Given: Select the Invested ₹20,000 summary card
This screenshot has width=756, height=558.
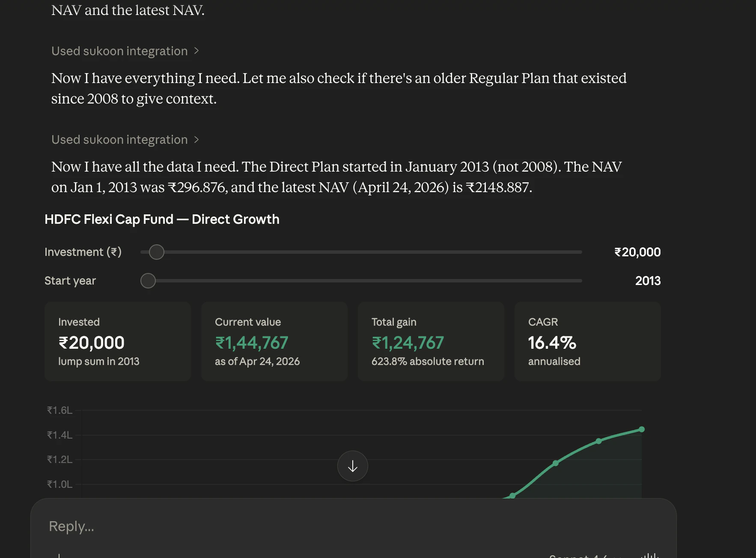Looking at the screenshot, I should coord(118,341).
